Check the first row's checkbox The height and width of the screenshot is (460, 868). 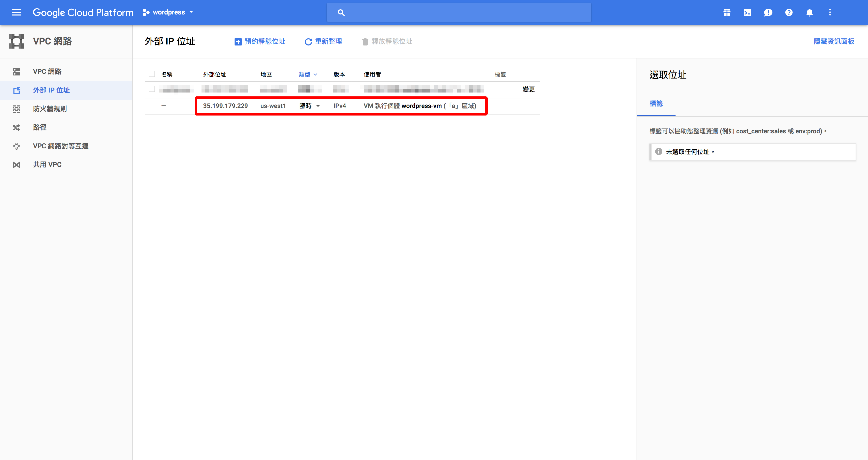point(152,89)
